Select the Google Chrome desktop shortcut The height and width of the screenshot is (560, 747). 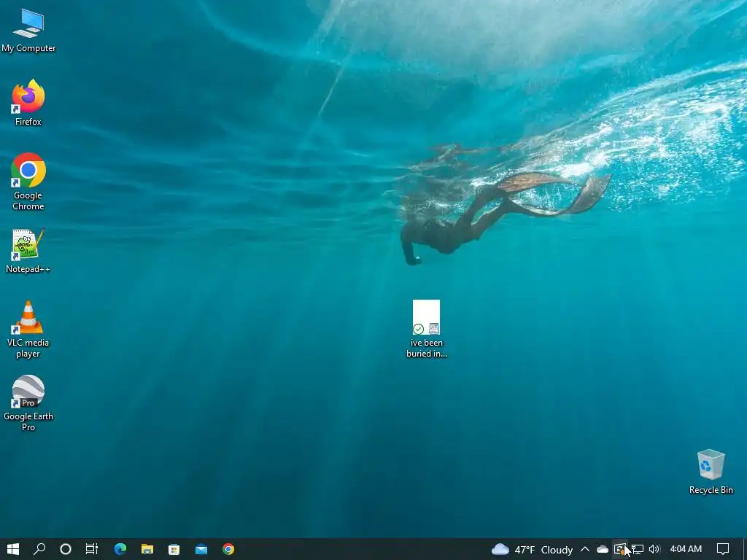point(28,181)
